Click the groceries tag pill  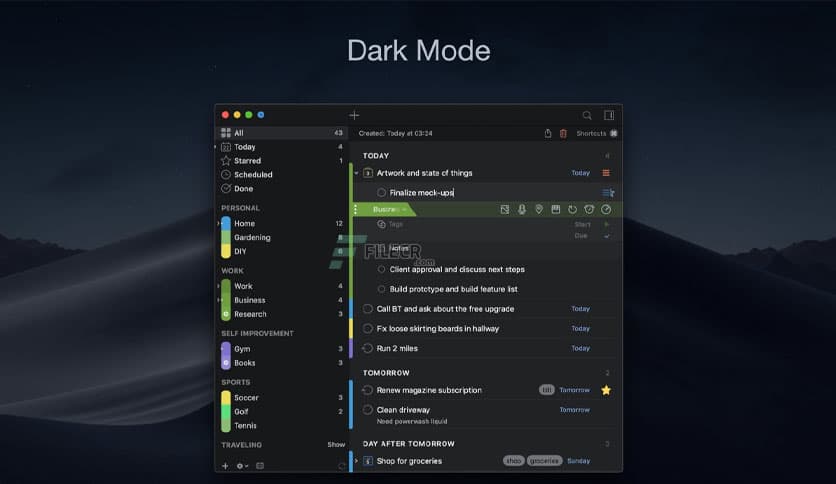click(544, 461)
